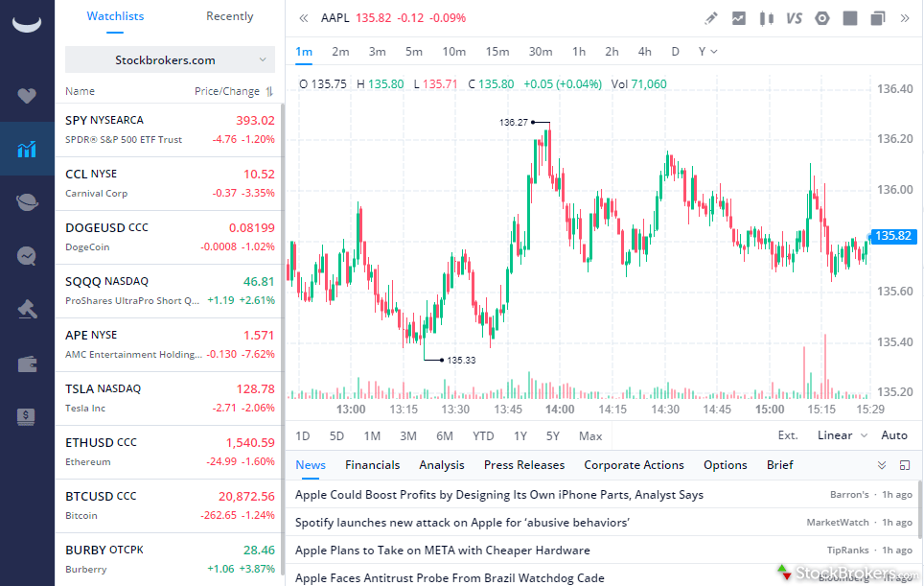Open chart settings via the hexagon icon
Screen dimensions: 924x586
821,17
